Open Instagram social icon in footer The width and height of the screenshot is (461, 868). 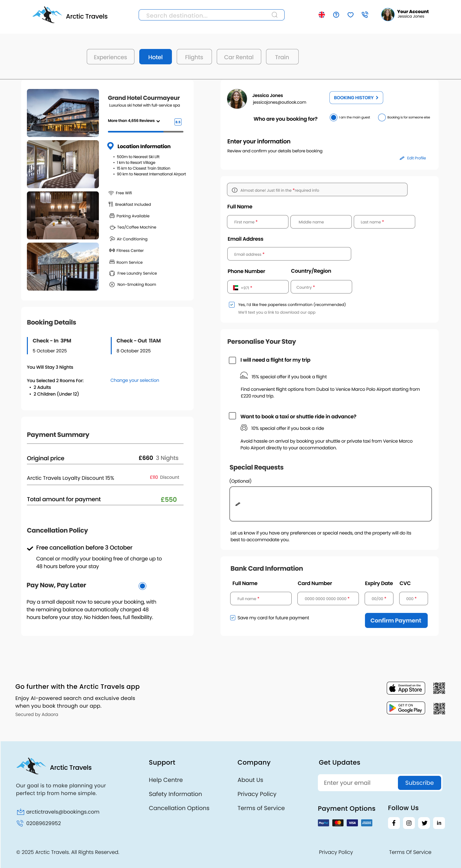409,823
